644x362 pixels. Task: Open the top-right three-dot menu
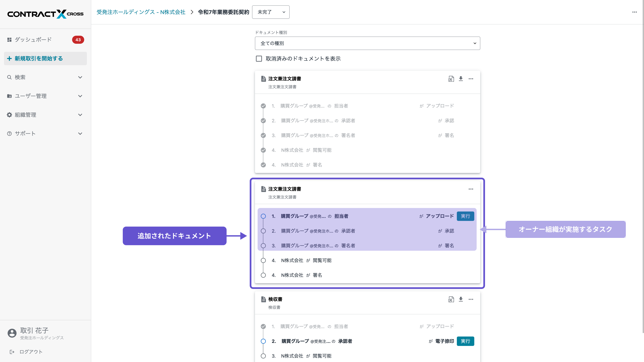[634, 12]
